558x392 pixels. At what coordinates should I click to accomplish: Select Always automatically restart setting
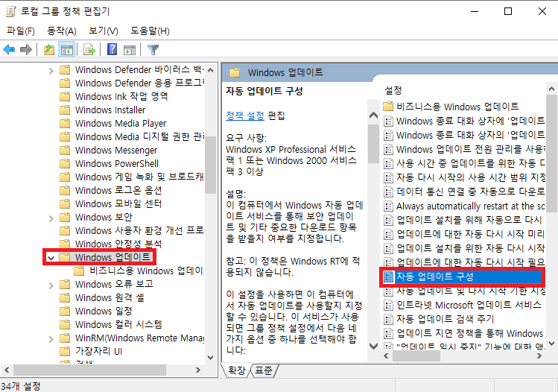point(470,206)
